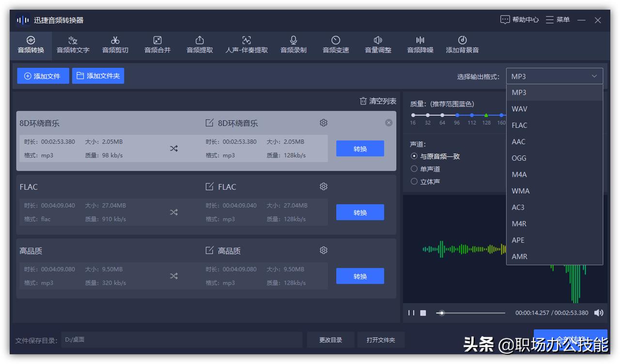Click 添加文件 to add a file
620x364 pixels.
(x=43, y=76)
